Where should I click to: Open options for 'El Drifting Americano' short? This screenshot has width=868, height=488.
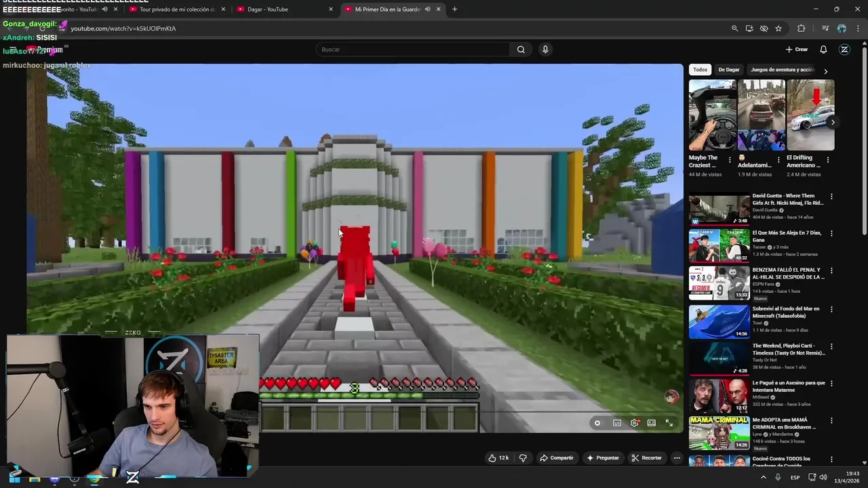click(x=828, y=160)
